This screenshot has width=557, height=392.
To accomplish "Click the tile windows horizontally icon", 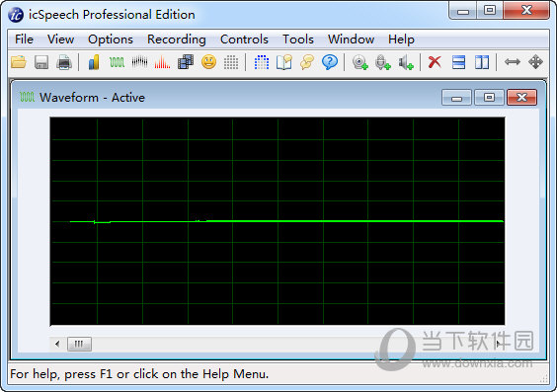I will tap(458, 62).
